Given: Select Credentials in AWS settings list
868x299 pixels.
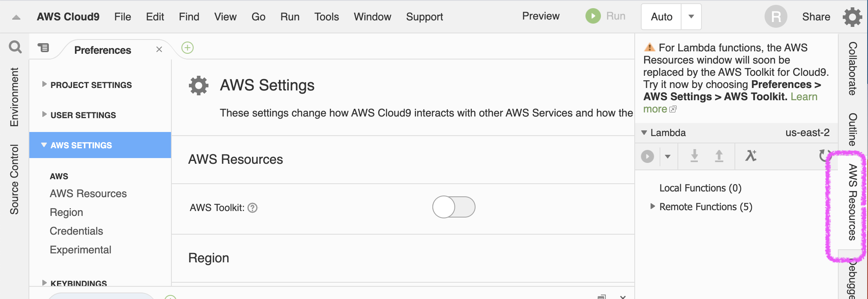Looking at the screenshot, I should (76, 231).
